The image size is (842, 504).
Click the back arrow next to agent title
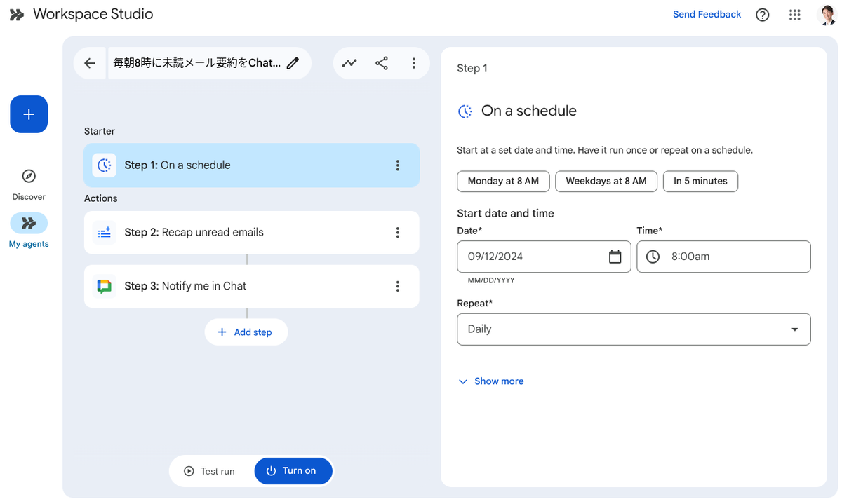point(90,63)
